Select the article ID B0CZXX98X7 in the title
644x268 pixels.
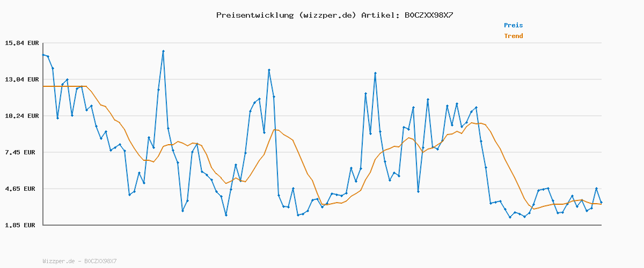428,15
